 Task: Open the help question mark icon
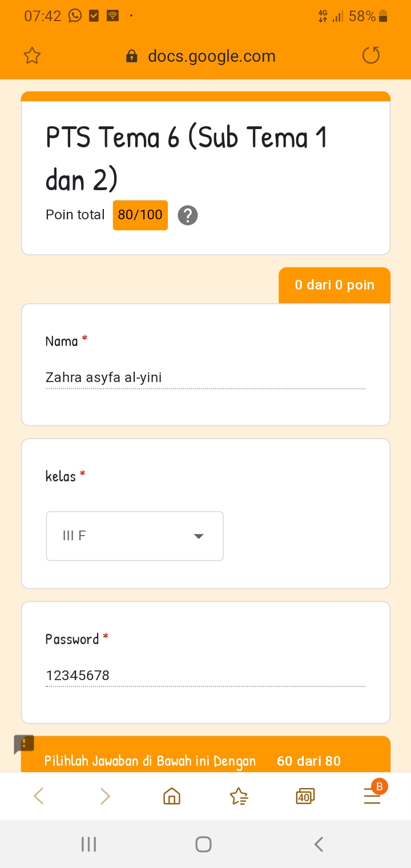188,215
